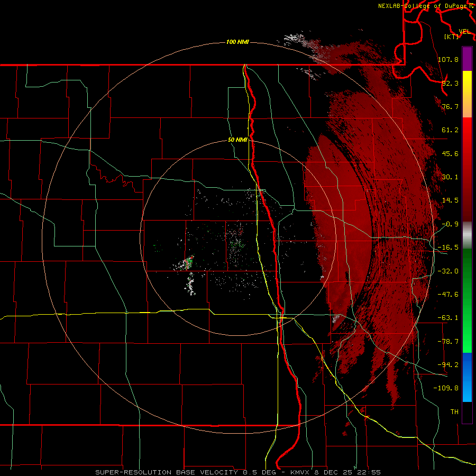This screenshot has height=476, width=476.
Task: Click the gray near-zero segment of color bar
Action: [467, 235]
